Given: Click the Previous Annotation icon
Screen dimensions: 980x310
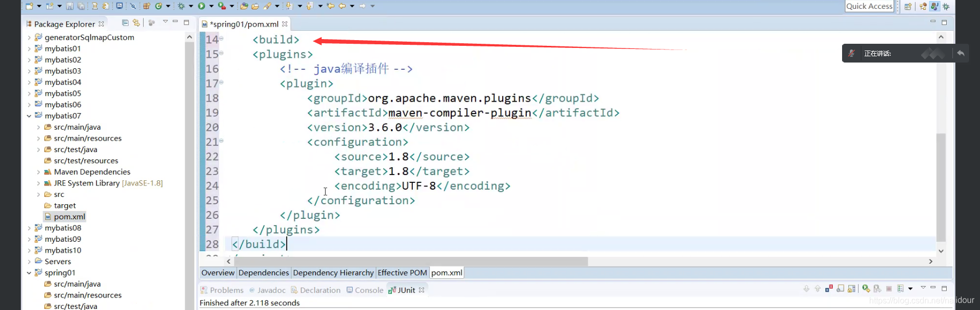Looking at the screenshot, I should pyautogui.click(x=310, y=6).
